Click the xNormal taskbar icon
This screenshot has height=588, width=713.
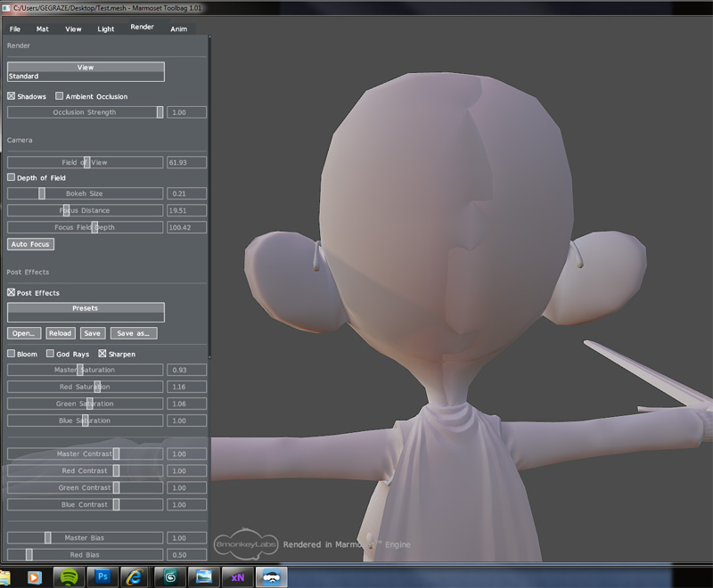coord(237,577)
